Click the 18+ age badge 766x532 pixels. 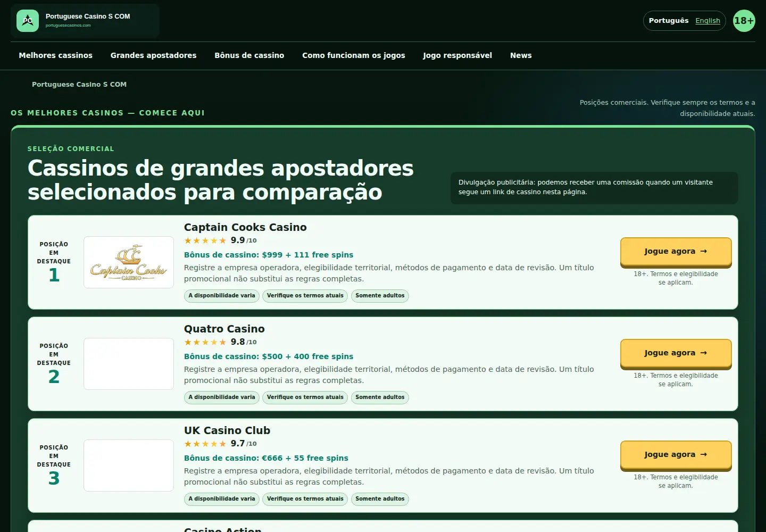point(744,21)
